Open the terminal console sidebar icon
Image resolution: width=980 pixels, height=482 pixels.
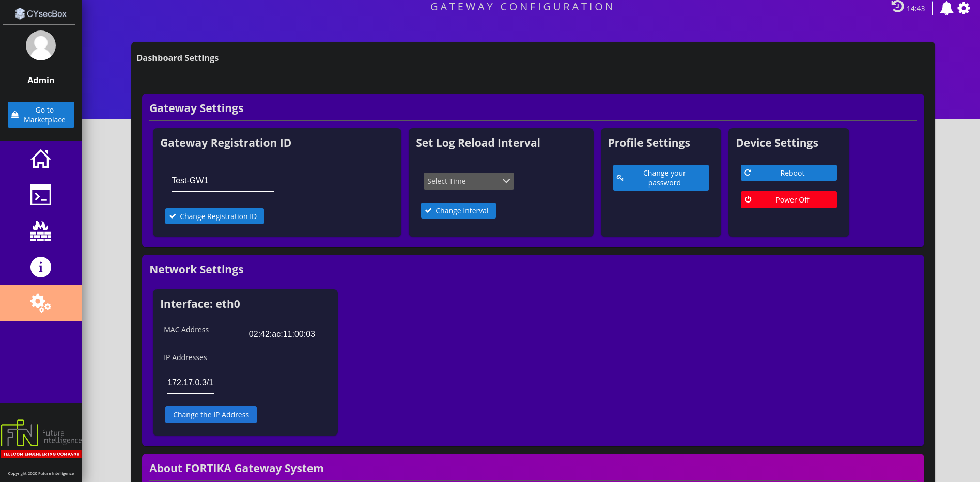(41, 195)
